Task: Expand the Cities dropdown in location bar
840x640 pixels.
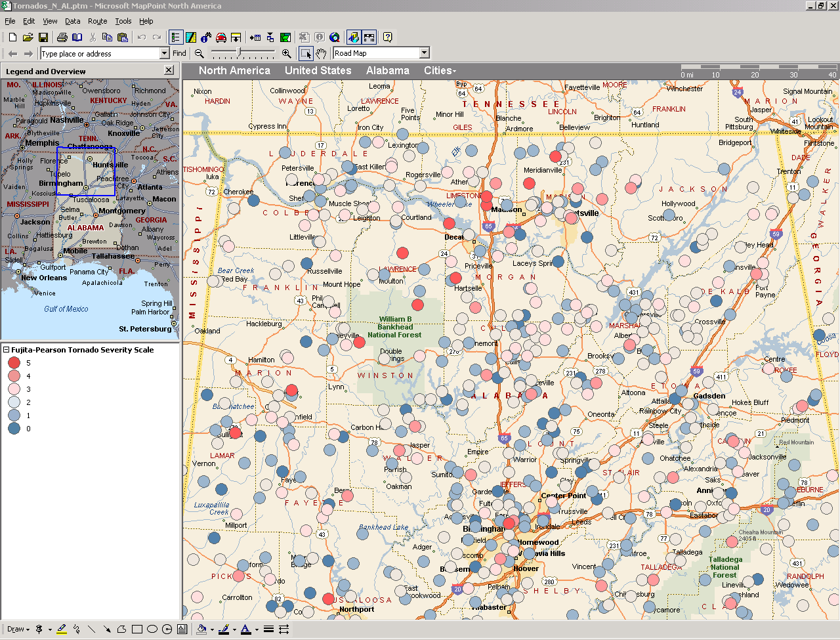Action: (440, 71)
